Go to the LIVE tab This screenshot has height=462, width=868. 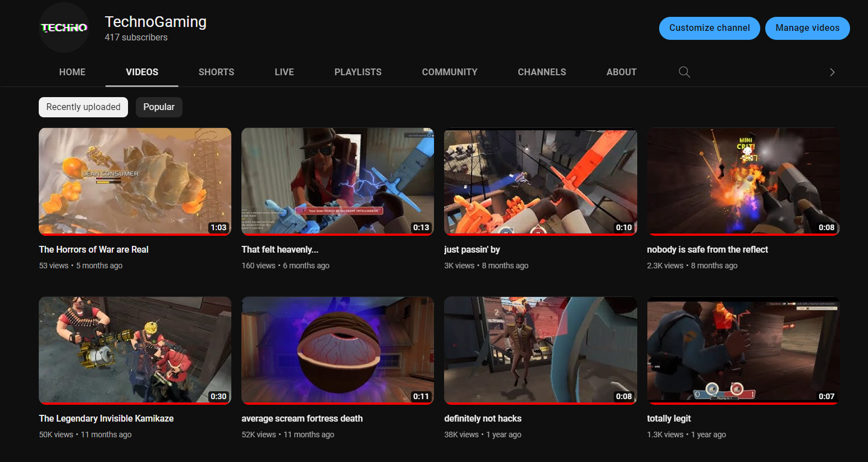284,72
